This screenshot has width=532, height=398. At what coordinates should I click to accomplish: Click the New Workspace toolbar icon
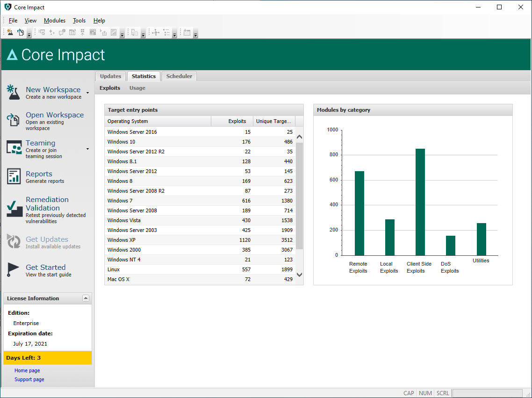[10, 32]
